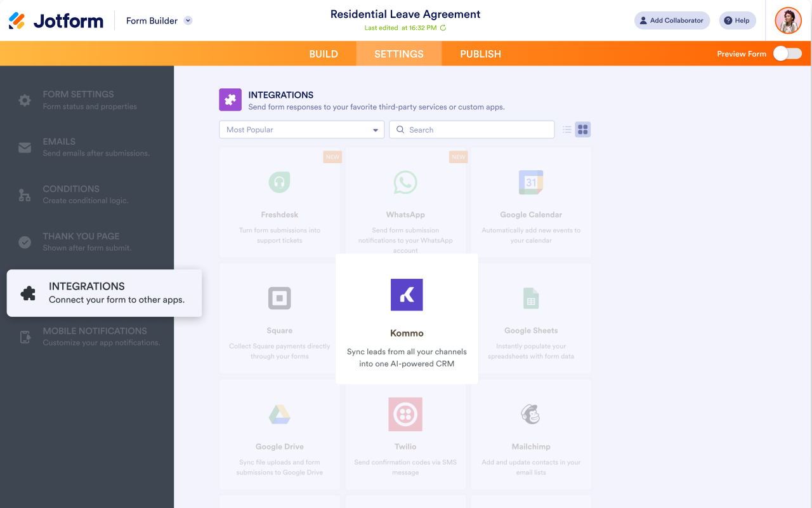The height and width of the screenshot is (508, 812).
Task: Select the Square payments integration
Action: pyautogui.click(x=279, y=317)
